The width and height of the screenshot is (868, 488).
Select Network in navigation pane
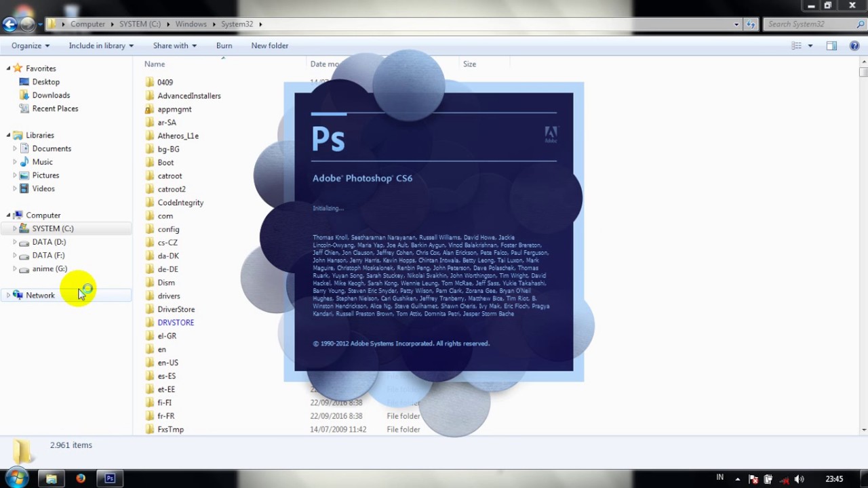[x=40, y=295]
